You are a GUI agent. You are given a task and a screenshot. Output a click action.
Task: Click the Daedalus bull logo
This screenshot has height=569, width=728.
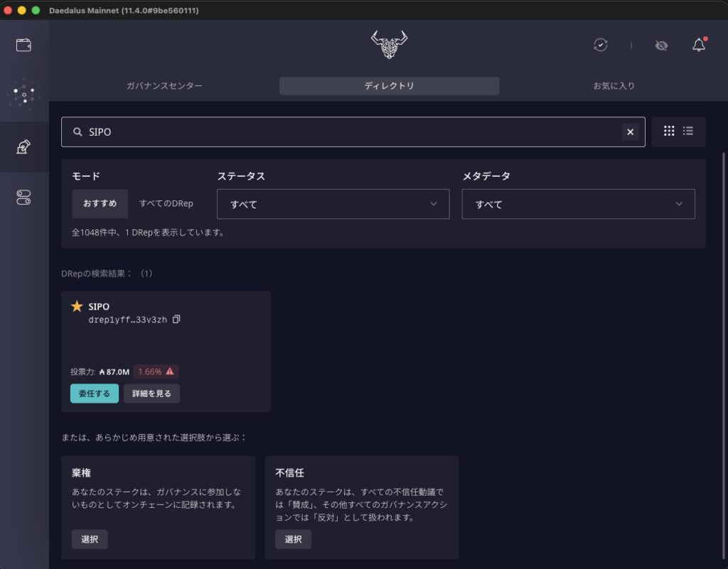(x=389, y=45)
